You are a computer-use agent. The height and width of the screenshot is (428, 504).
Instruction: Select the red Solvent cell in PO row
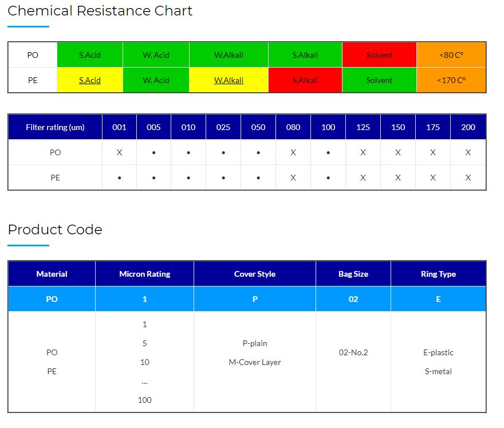(379, 55)
